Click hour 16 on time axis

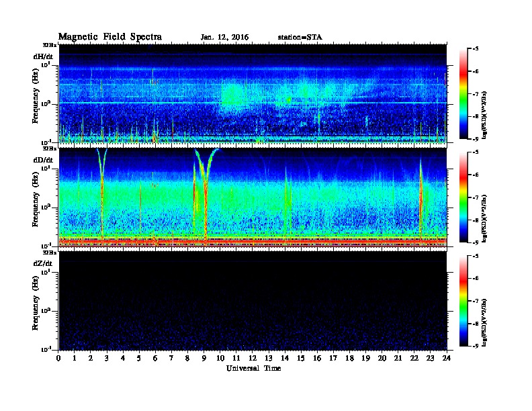point(317,358)
